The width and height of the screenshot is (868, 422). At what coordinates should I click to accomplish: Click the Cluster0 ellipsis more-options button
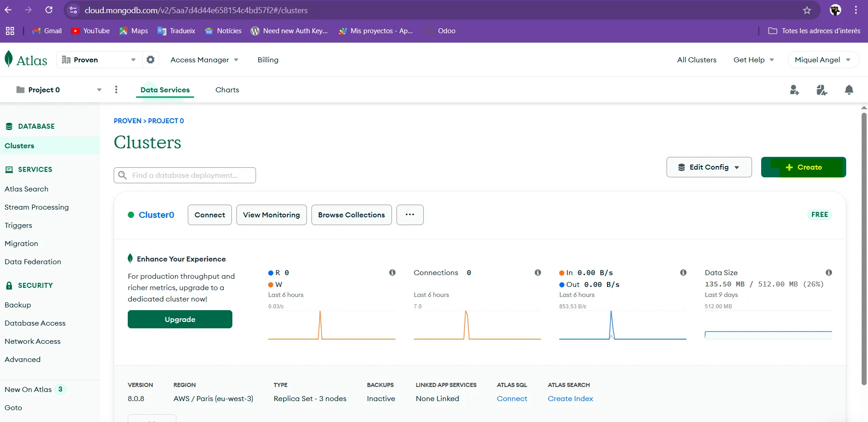(410, 215)
